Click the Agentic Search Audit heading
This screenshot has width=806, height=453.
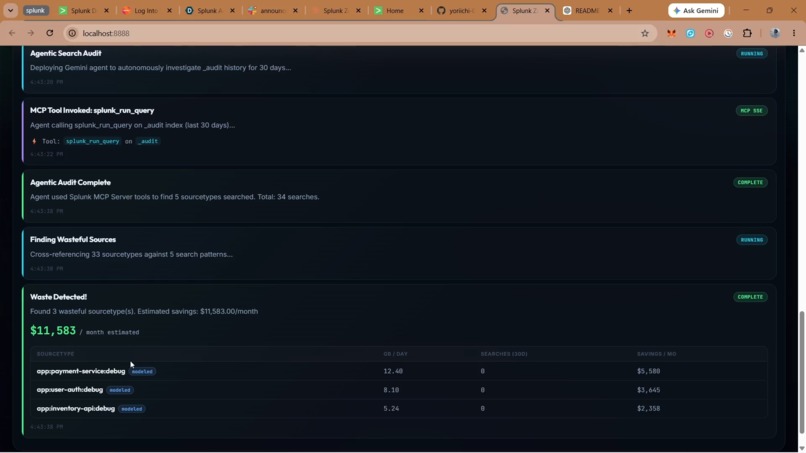point(66,53)
